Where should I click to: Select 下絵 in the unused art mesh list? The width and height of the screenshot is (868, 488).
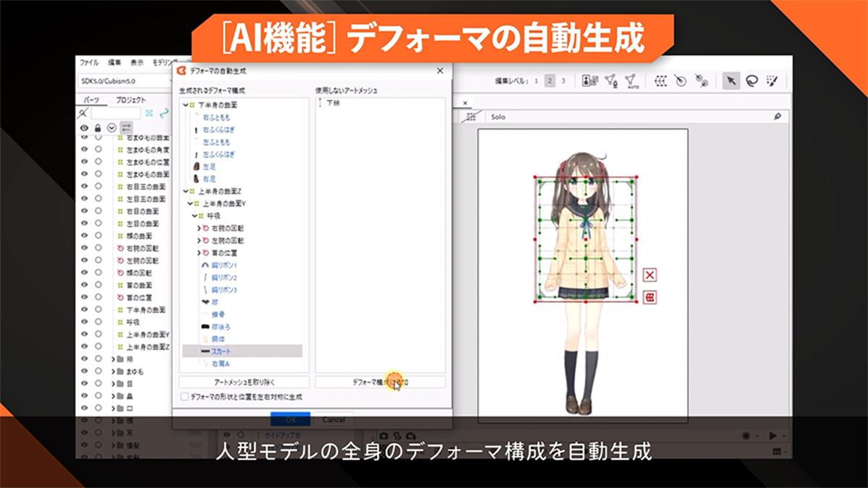pyautogui.click(x=333, y=104)
